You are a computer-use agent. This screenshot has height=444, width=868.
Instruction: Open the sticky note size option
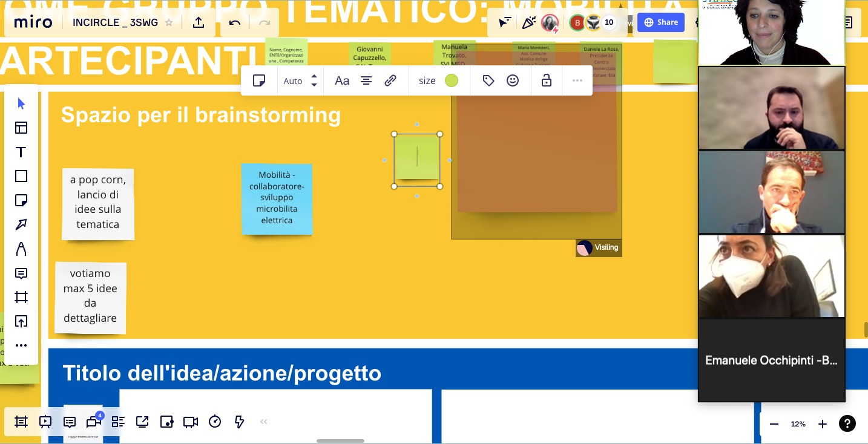pos(427,80)
